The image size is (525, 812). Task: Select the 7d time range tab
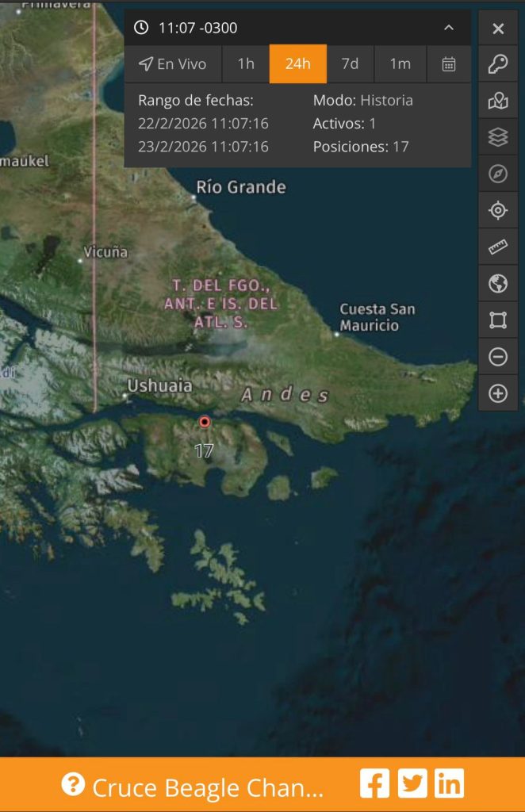click(350, 63)
